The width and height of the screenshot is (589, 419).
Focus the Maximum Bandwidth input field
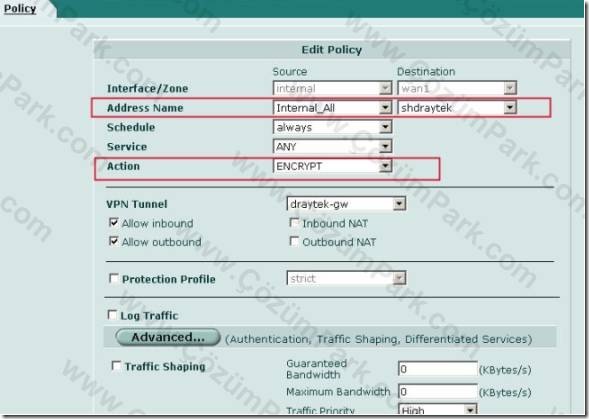[437, 392]
